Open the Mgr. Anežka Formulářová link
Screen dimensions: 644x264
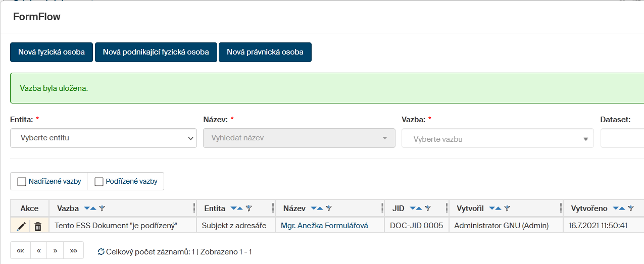(324, 226)
